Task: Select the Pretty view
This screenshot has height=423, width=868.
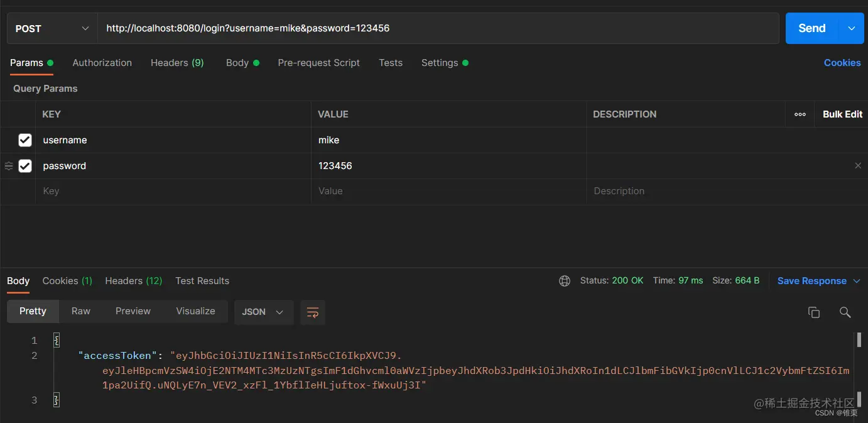Action: tap(33, 311)
